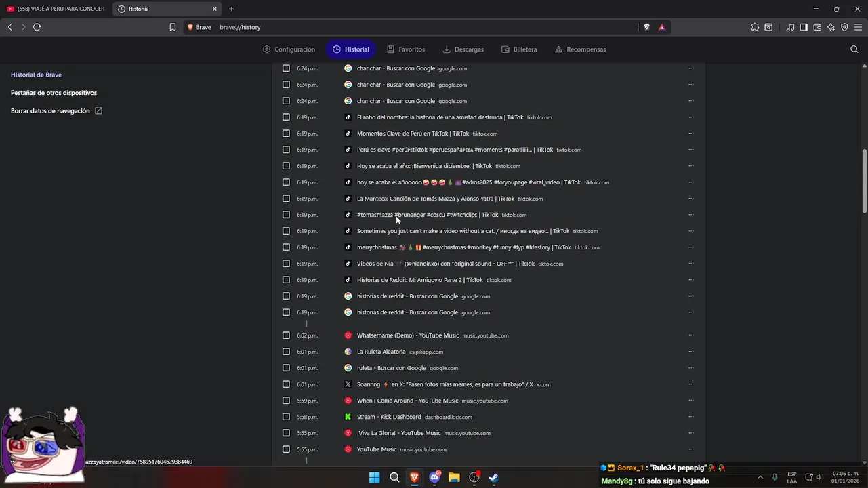
Task: Click the tab search icon beside Extensions
Action: point(768,27)
